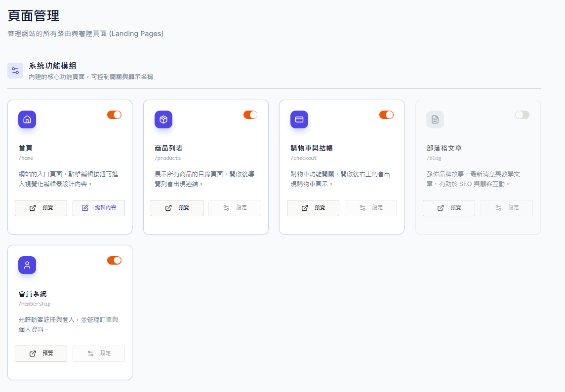Viewport: 565px width, 392px height.
Task: Preview the 會員系統 page
Action: (x=41, y=353)
